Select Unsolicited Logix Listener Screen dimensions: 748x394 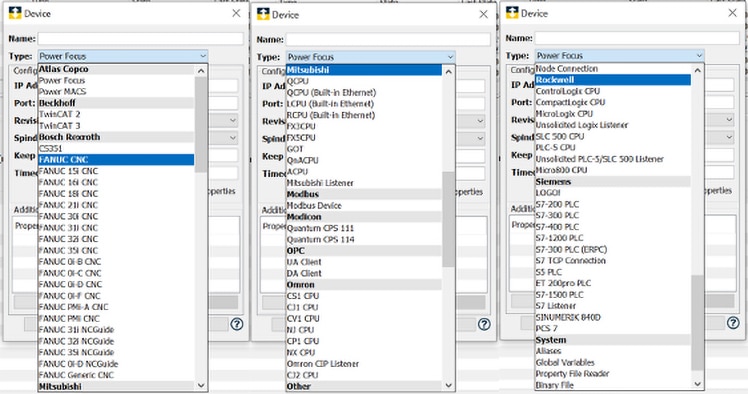tap(582, 125)
